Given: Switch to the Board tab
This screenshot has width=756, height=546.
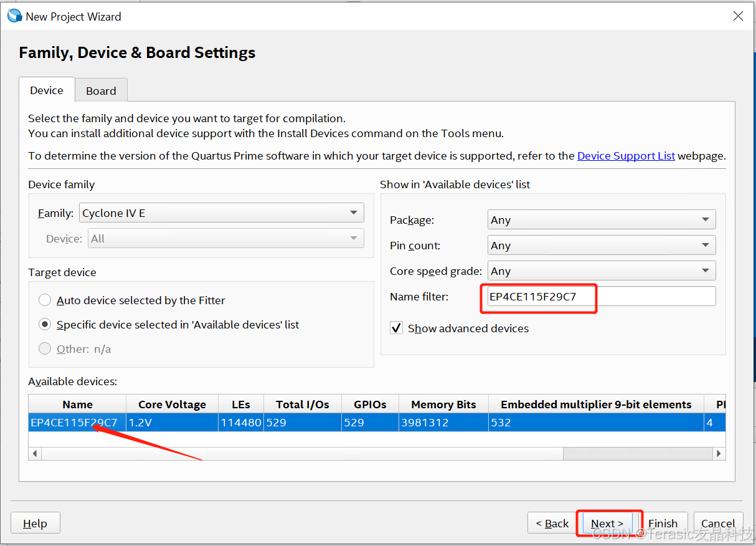Looking at the screenshot, I should pyautogui.click(x=101, y=90).
